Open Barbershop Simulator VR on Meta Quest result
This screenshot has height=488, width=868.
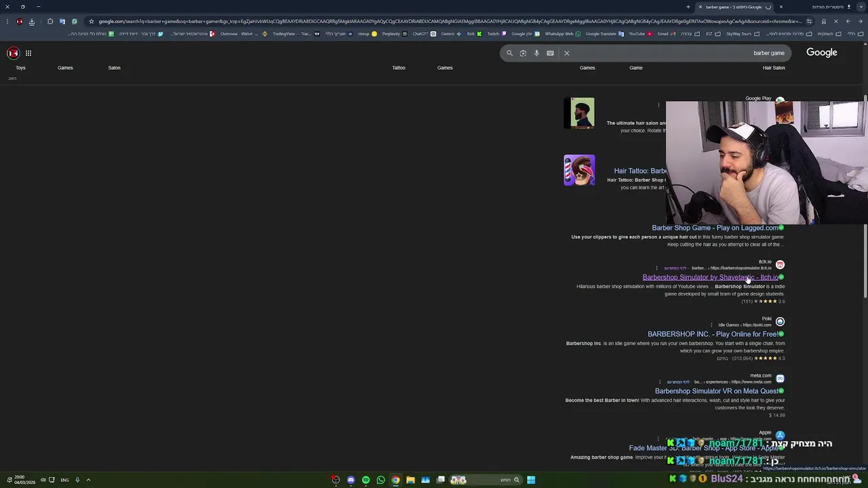click(x=716, y=391)
